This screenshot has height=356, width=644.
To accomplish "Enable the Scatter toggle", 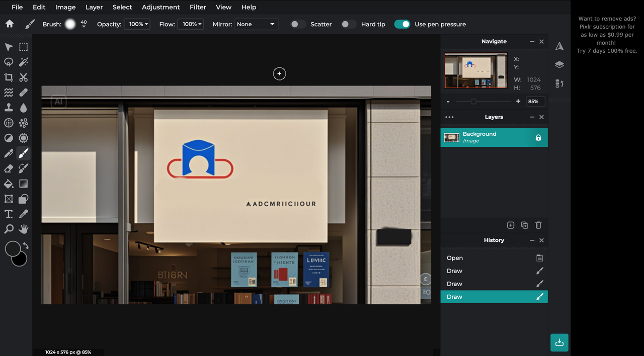I will [x=298, y=24].
